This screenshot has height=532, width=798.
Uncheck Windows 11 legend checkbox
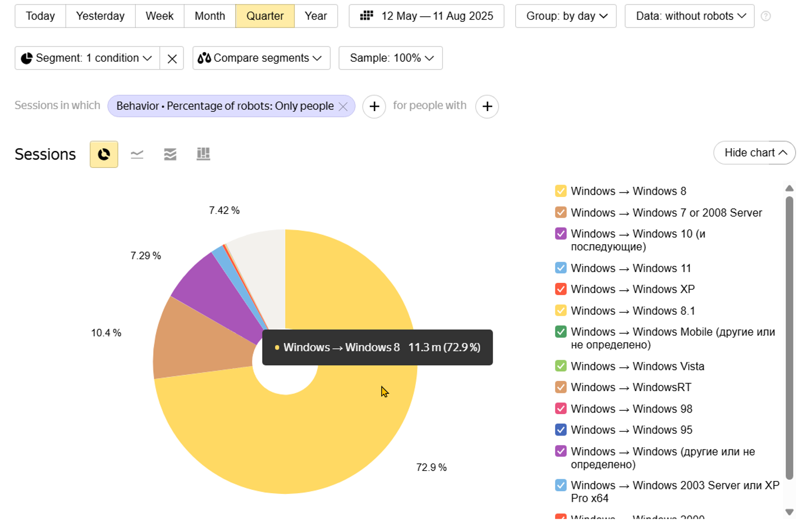pyautogui.click(x=561, y=268)
